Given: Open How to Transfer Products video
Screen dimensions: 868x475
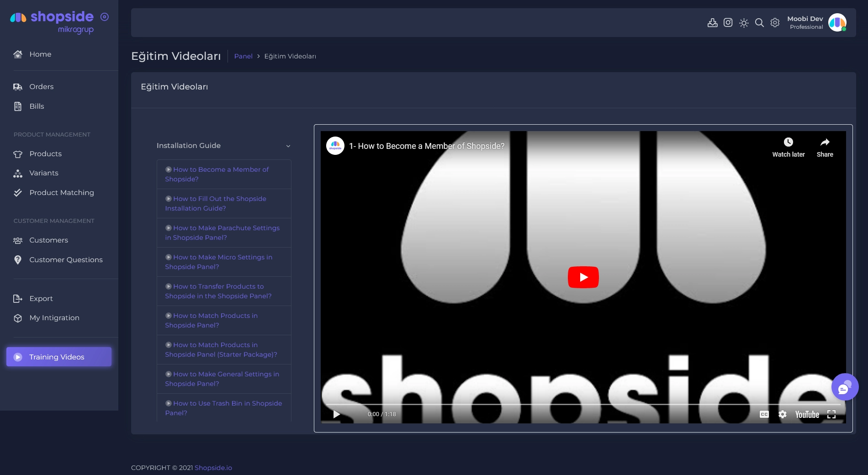Looking at the screenshot, I should click(x=224, y=291).
